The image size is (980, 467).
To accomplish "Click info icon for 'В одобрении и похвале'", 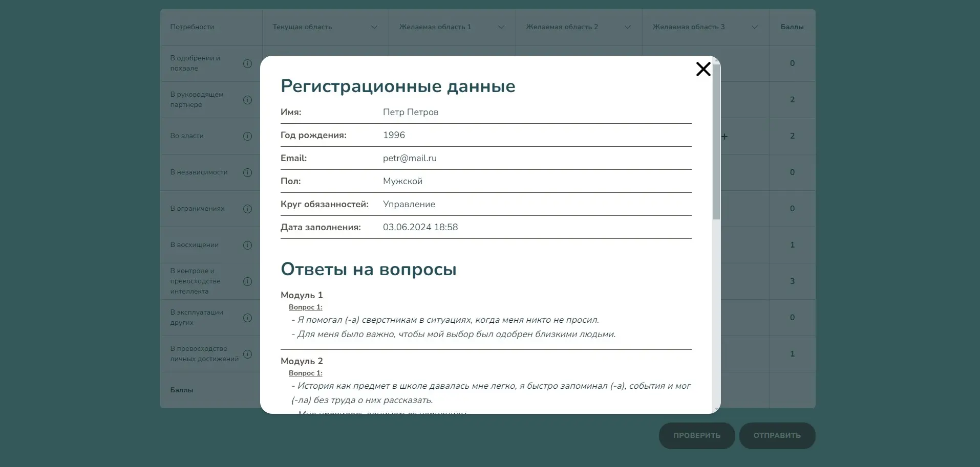I will 247,63.
